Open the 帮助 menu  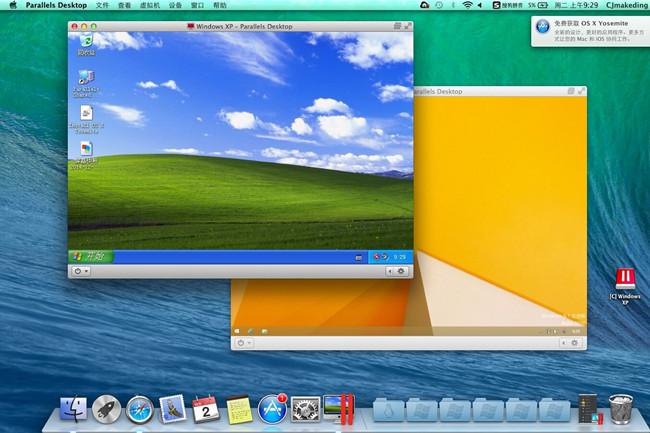[220, 5]
